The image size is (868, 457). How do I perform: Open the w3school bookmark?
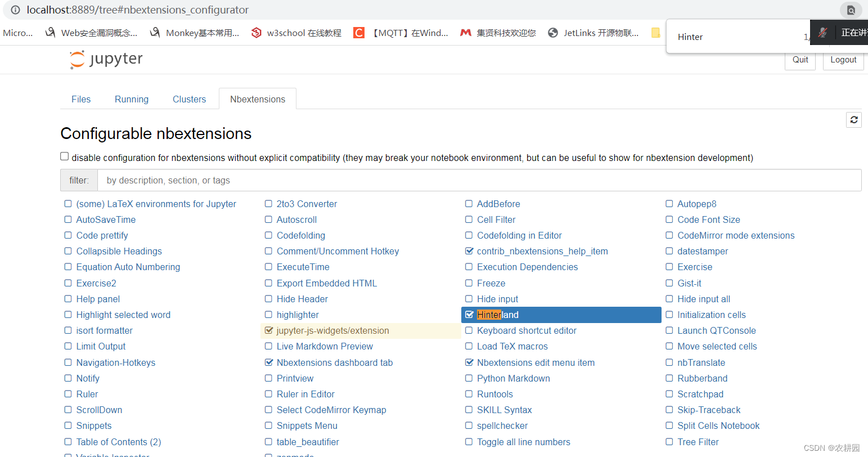(296, 33)
